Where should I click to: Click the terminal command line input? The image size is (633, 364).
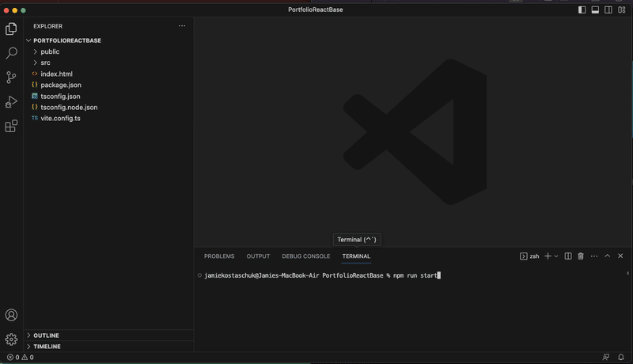pos(417,275)
